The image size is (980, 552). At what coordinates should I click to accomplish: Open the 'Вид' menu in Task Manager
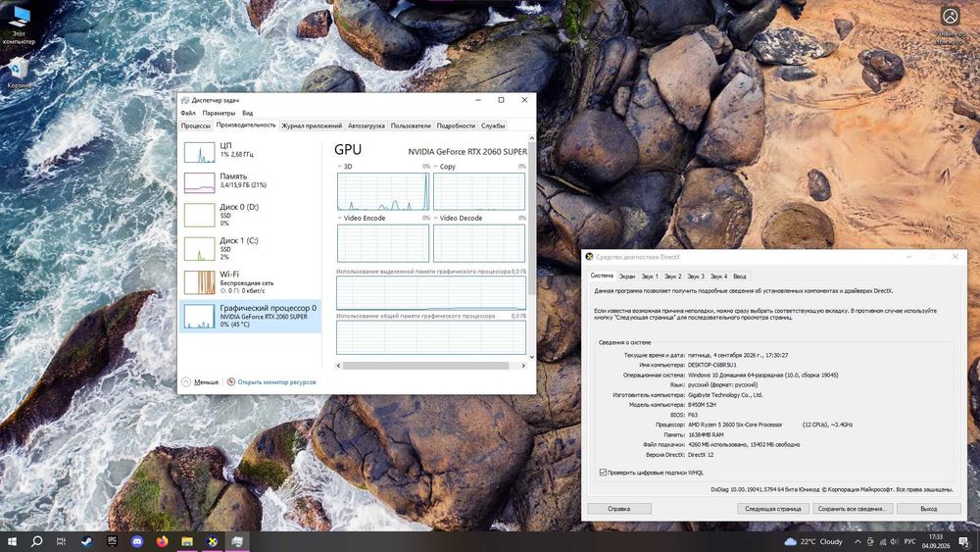[x=248, y=113]
